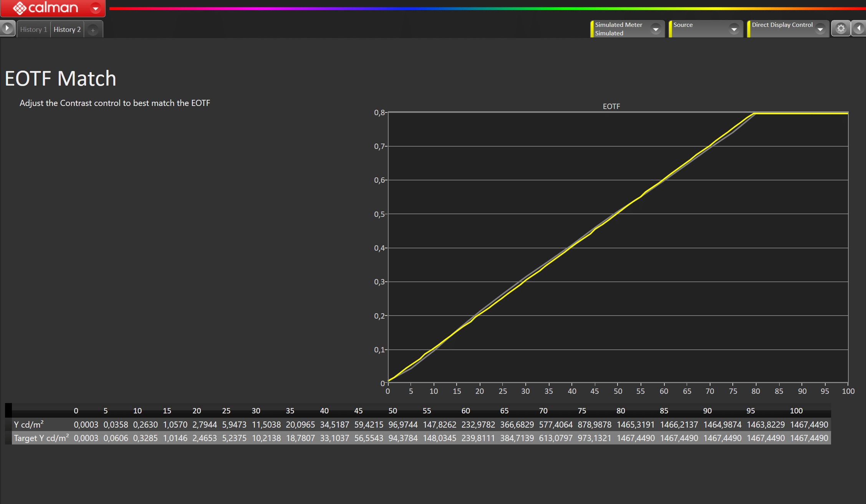
Task: Select the History 2 tab
Action: click(67, 30)
